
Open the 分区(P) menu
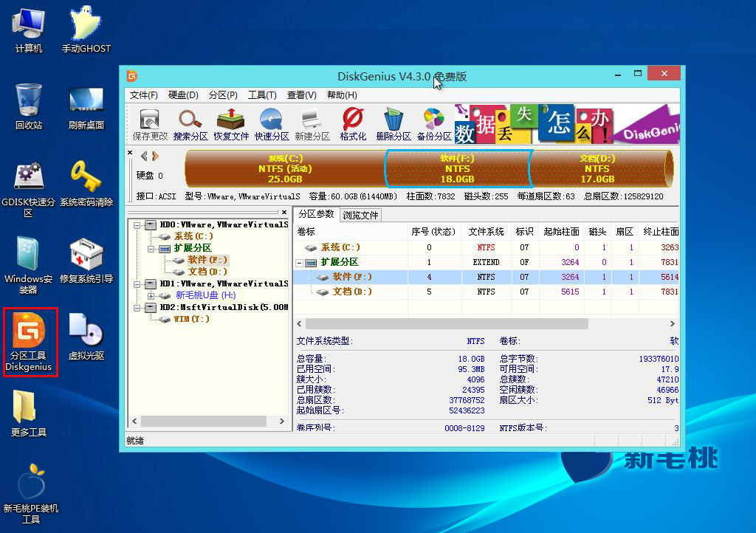(223, 95)
